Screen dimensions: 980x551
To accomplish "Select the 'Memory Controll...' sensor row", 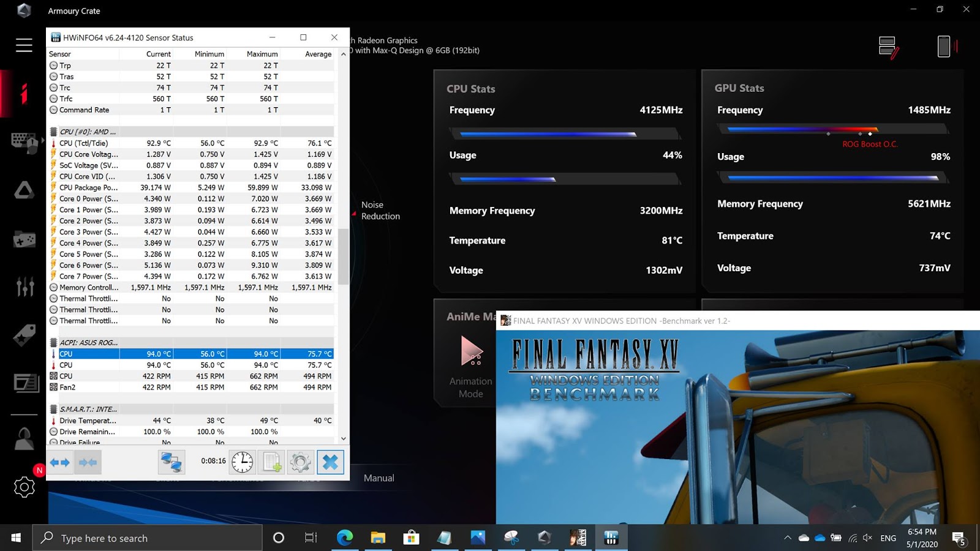I will click(x=190, y=287).
